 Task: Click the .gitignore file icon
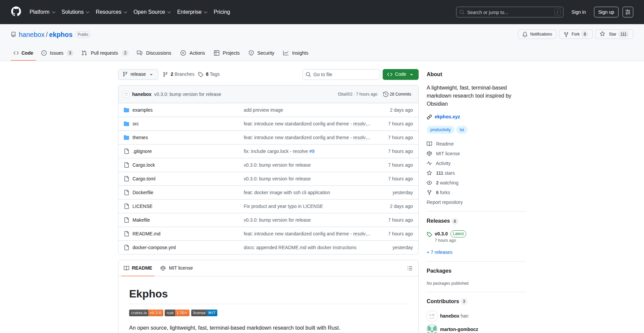[x=126, y=151]
